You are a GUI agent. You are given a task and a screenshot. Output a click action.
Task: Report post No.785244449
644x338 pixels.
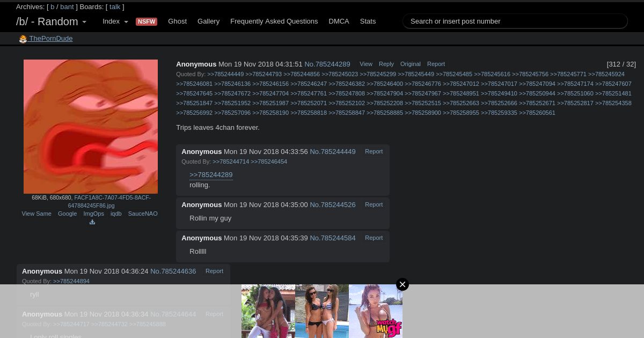(374, 152)
